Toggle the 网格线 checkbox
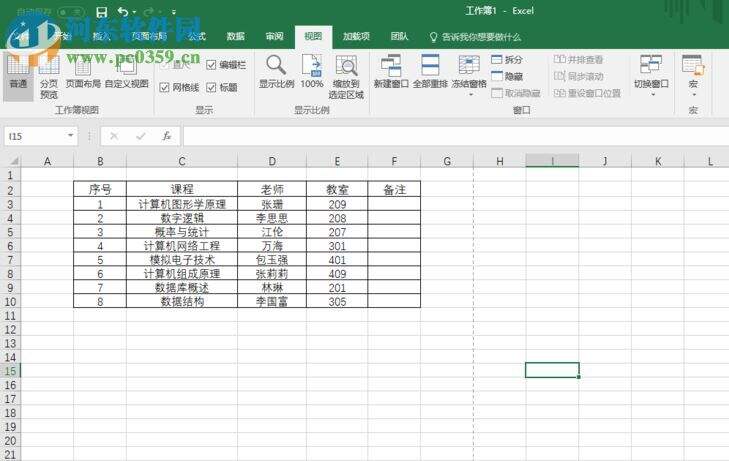Image resolution: width=729 pixels, height=461 pixels. coord(164,87)
